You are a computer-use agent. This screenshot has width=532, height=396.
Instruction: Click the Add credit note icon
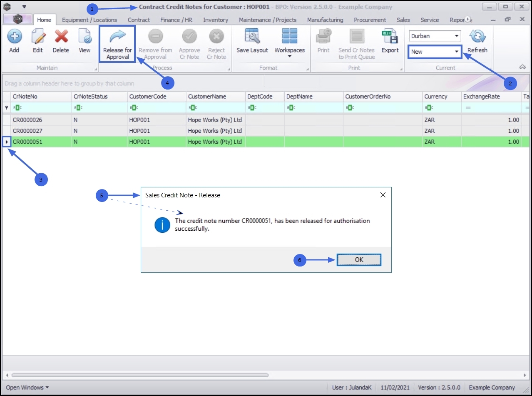click(14, 36)
